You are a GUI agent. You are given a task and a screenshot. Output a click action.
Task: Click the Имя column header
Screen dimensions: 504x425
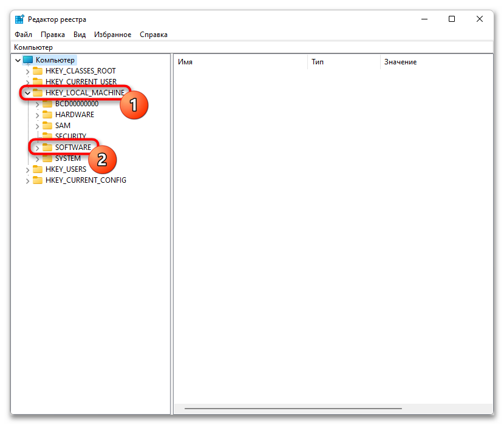(x=185, y=62)
